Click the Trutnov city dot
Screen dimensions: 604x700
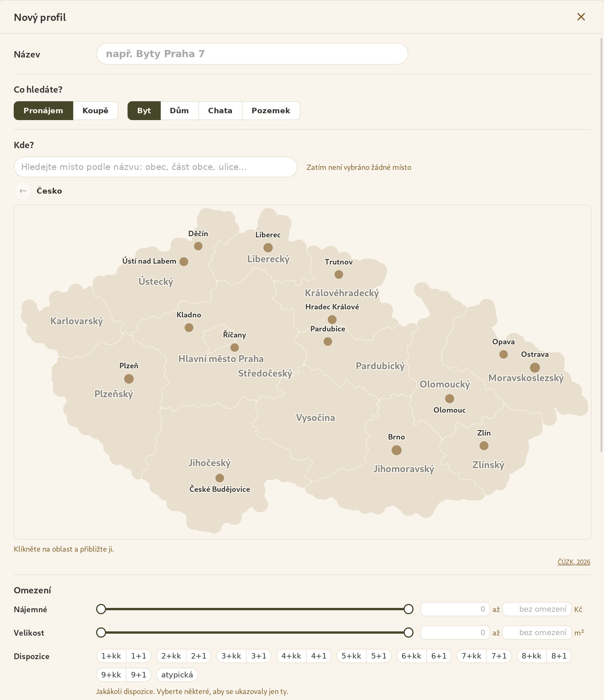pos(339,274)
